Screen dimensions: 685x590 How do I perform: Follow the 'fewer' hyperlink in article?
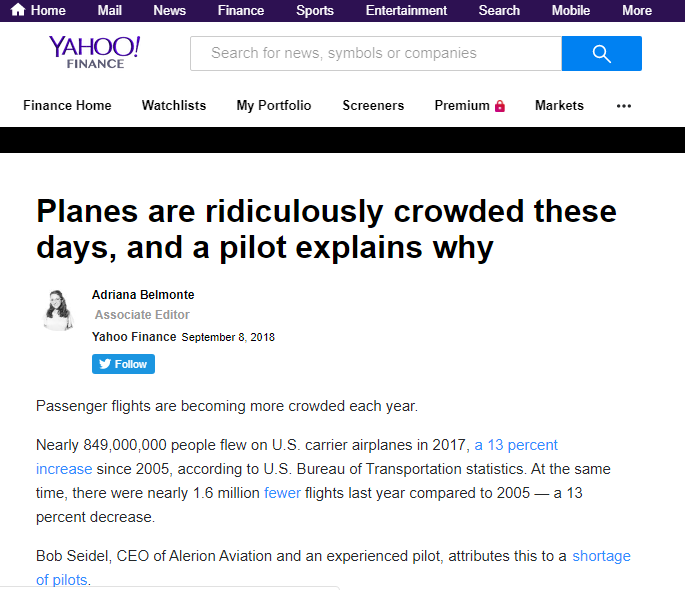(282, 493)
